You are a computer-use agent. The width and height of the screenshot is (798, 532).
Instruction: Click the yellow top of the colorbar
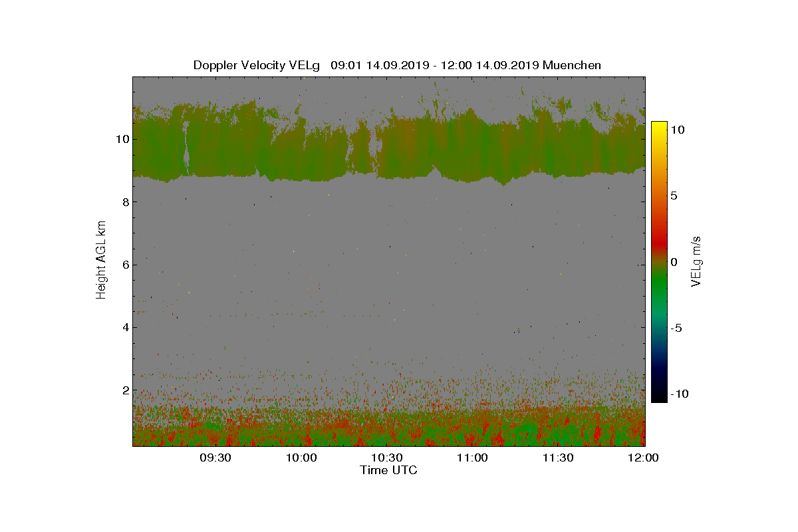coord(659,126)
